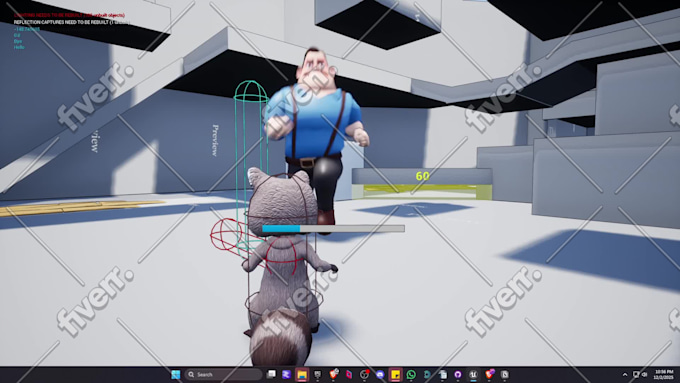Screen dimensions: 680x383
Task: Click the cyan 'Bye' debug text
Action: click(x=17, y=41)
